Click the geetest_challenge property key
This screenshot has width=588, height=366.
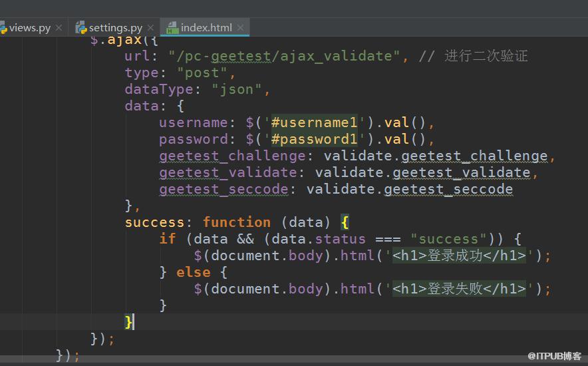[x=233, y=156]
